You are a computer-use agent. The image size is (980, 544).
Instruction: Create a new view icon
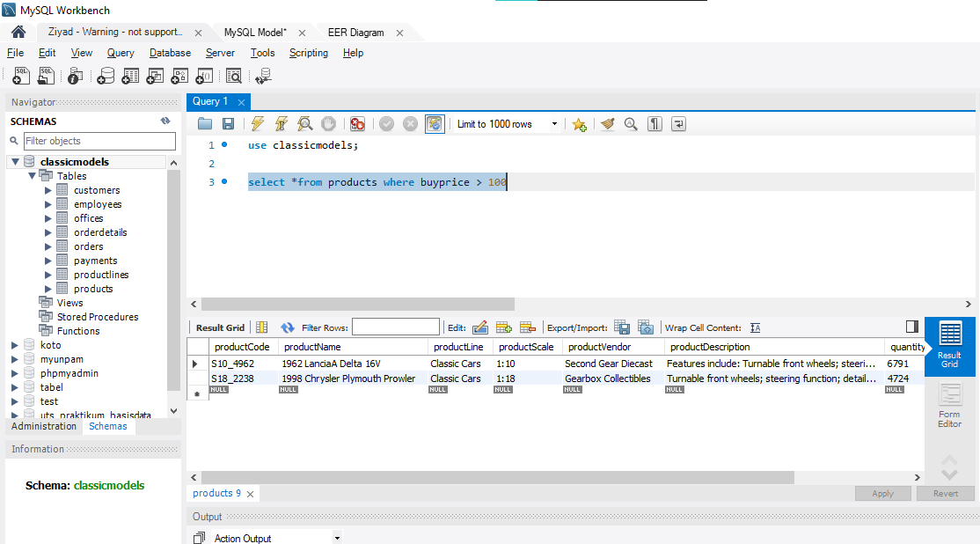tap(154, 77)
